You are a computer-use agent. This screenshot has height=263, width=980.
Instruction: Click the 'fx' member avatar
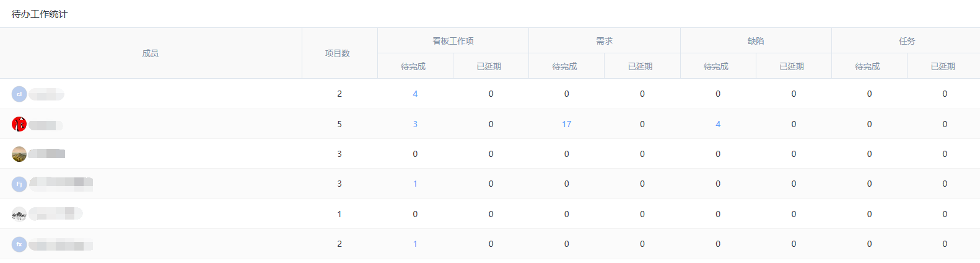pyautogui.click(x=19, y=244)
